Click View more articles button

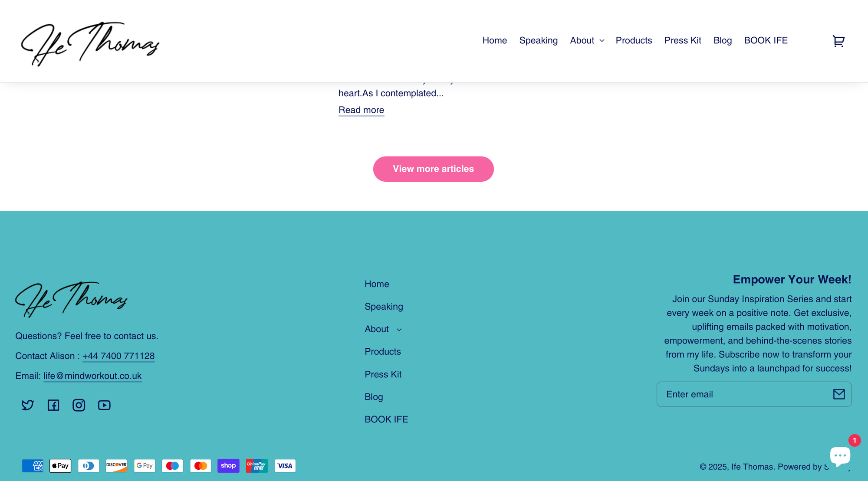pyautogui.click(x=433, y=169)
